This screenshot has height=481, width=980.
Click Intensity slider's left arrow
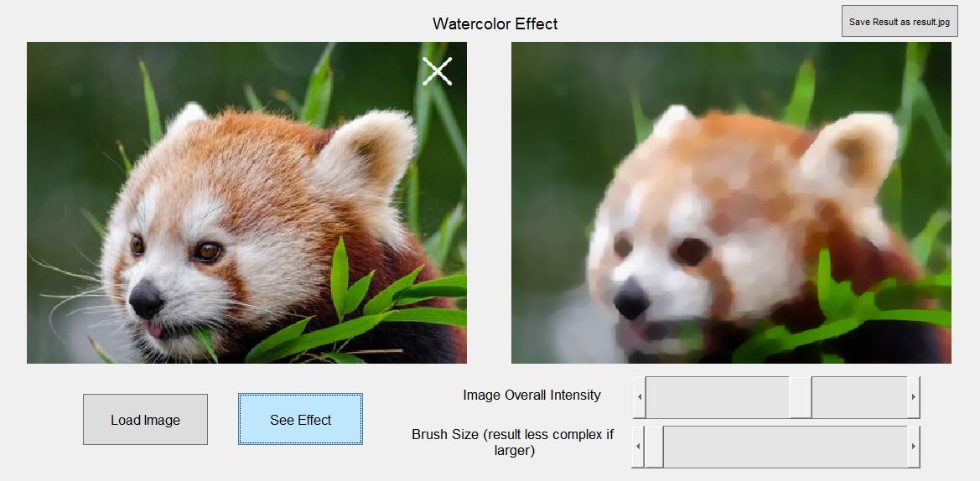click(x=640, y=397)
